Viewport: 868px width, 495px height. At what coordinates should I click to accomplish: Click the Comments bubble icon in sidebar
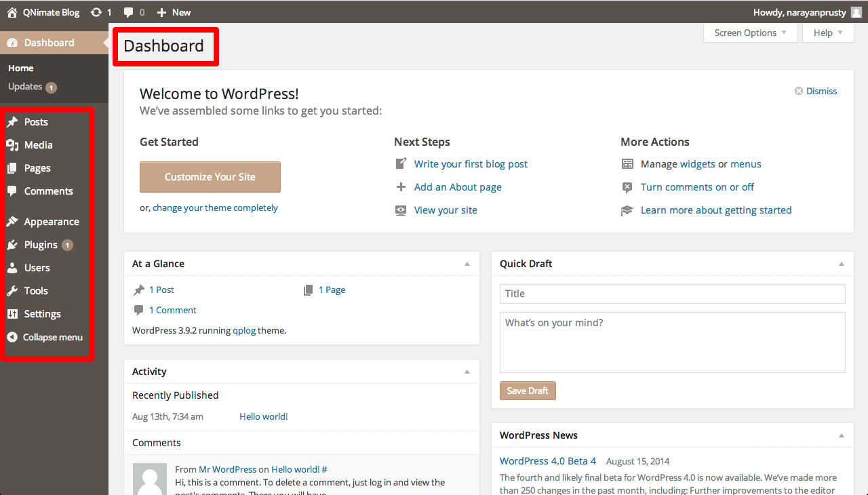coord(12,191)
